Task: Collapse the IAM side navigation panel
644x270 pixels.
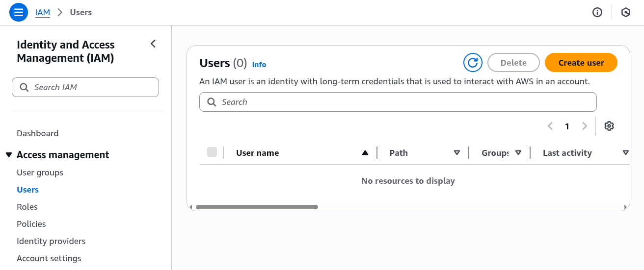Action: point(153,44)
